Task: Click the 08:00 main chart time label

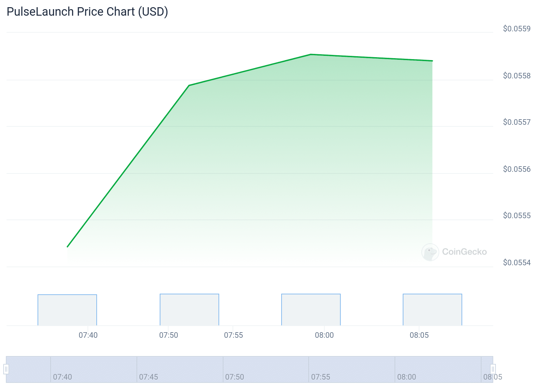Action: tap(324, 335)
